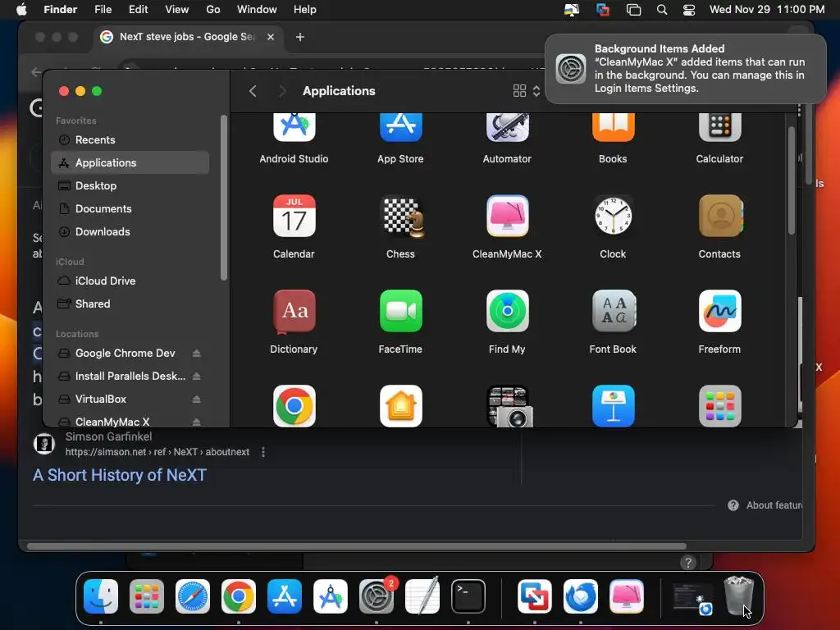The height and width of the screenshot is (630, 840).
Task: Select the Freeform app icon
Action: pyautogui.click(x=719, y=311)
